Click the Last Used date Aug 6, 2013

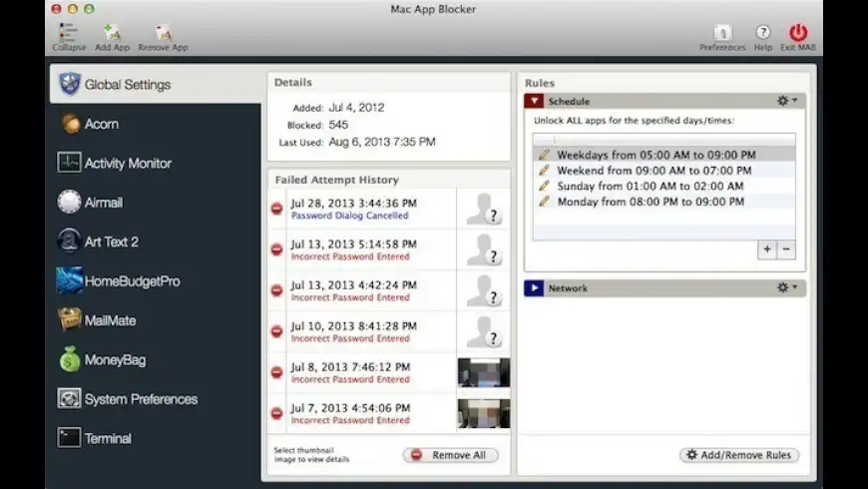pos(382,142)
